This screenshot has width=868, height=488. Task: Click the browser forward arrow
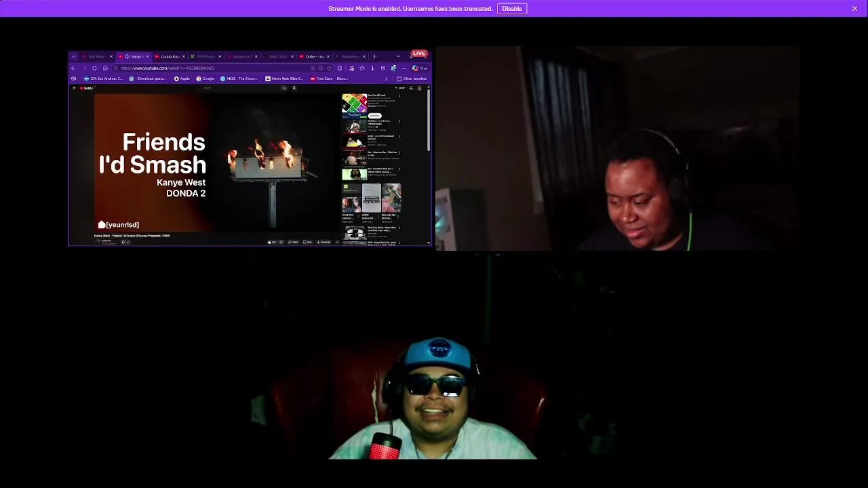point(84,68)
